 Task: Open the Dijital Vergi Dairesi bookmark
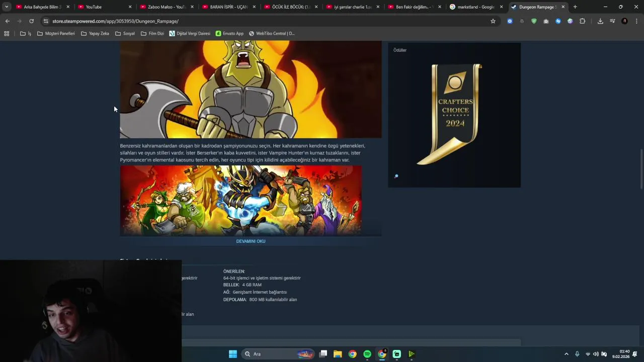pyautogui.click(x=190, y=33)
